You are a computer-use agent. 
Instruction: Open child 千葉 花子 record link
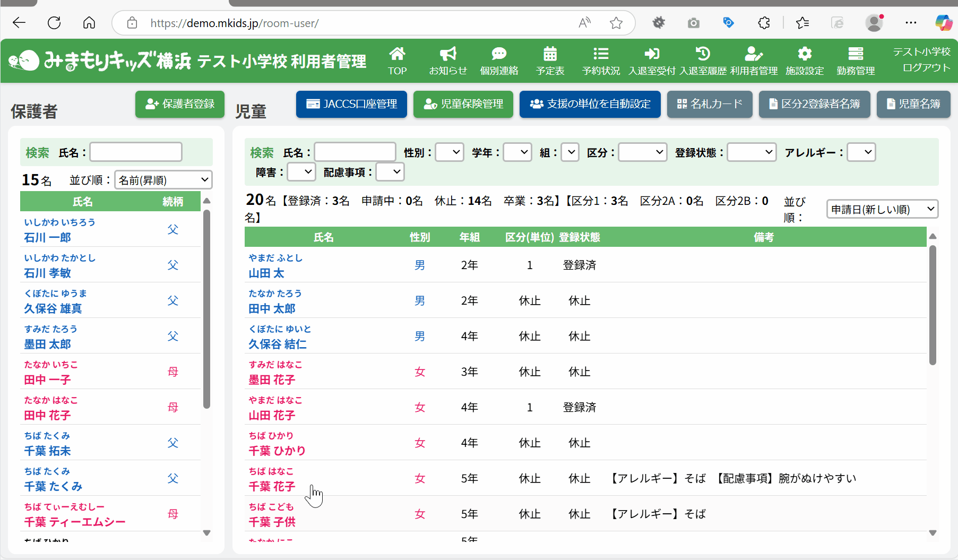tap(272, 486)
